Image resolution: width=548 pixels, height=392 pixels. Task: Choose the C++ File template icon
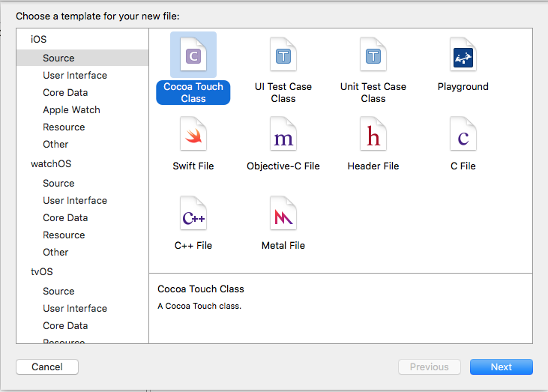pyautogui.click(x=193, y=214)
